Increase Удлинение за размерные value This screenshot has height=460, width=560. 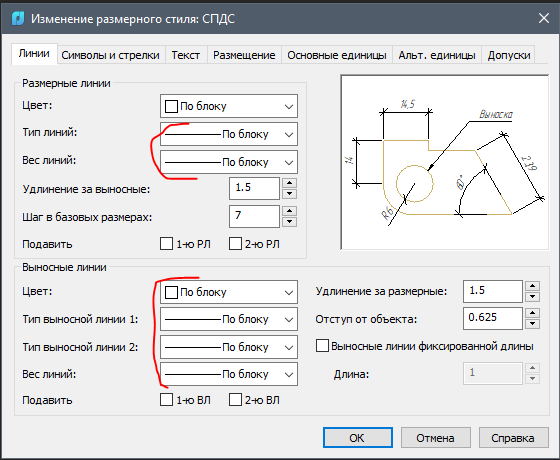(532, 286)
